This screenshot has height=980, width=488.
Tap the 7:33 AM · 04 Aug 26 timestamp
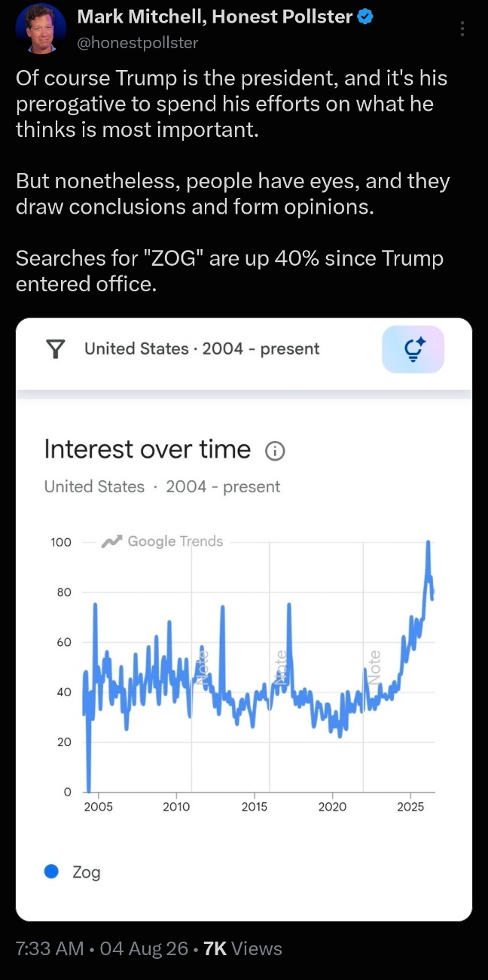pyautogui.click(x=102, y=948)
